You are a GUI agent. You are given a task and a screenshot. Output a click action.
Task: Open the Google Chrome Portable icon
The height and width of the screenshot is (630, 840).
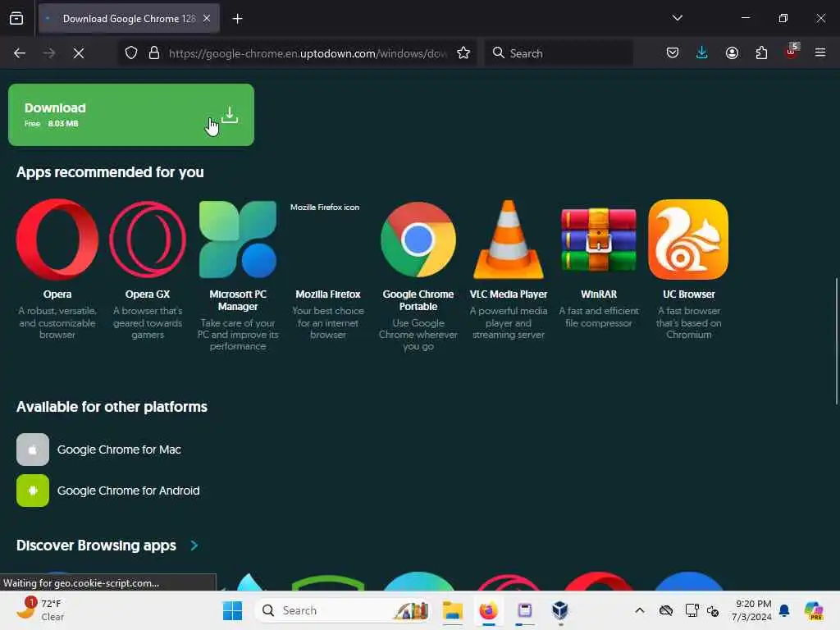[418, 240]
